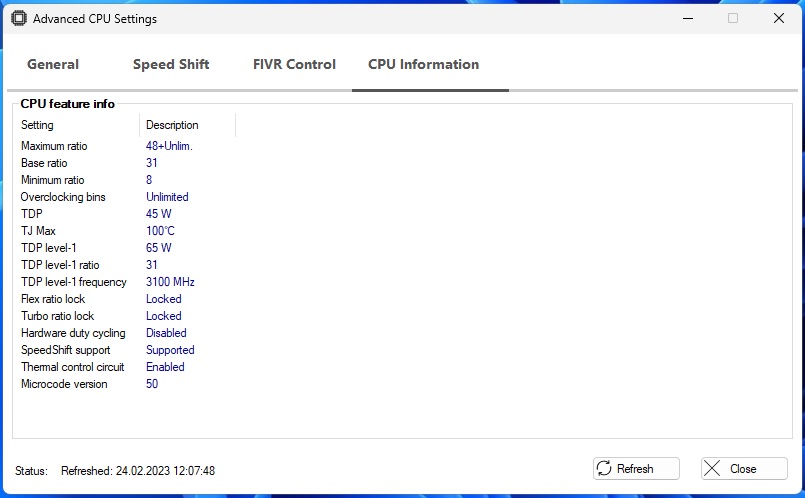Click the Overclocking bins entry

(x=63, y=197)
